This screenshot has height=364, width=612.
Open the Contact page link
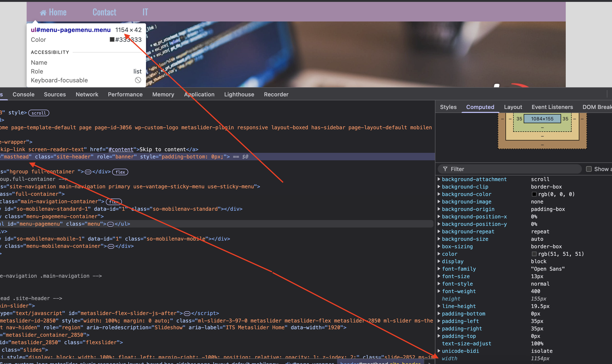click(x=104, y=12)
